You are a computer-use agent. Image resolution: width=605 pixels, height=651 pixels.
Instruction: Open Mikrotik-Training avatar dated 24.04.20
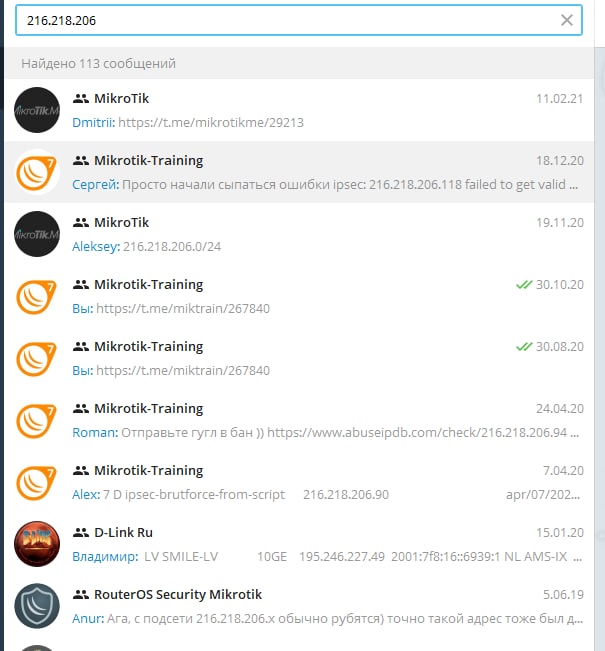click(37, 420)
